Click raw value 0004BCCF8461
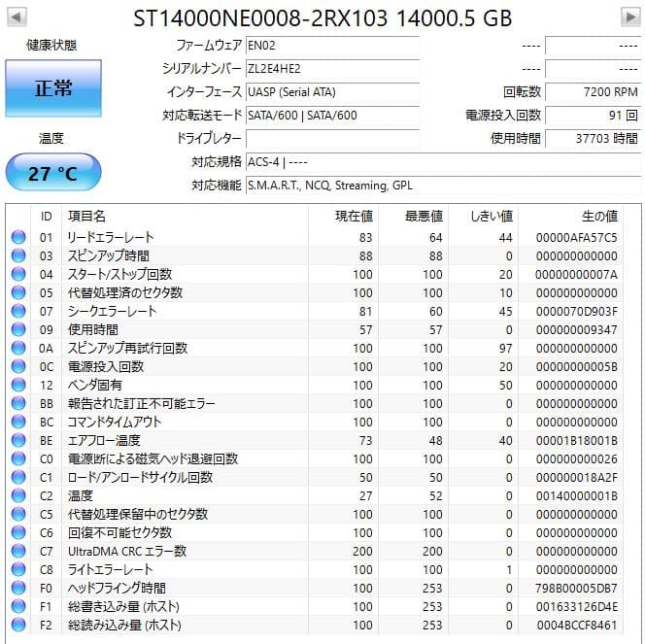The height and width of the screenshot is (644, 645). point(576,626)
